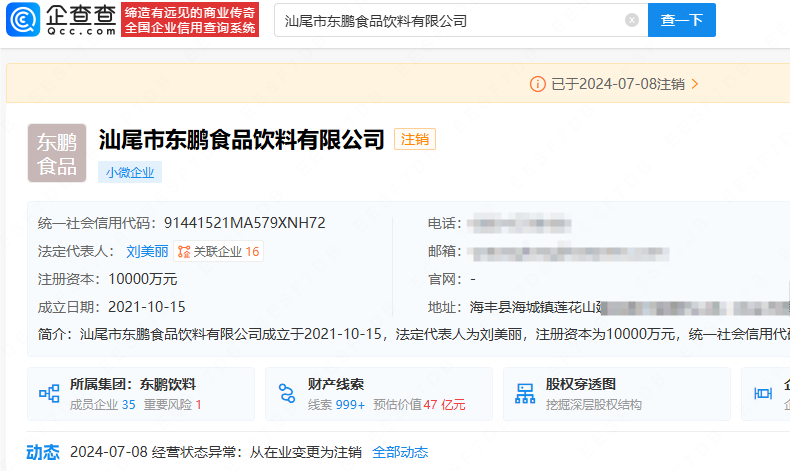
Task: Open legal representative 刘美丽 link
Action: click(x=147, y=251)
